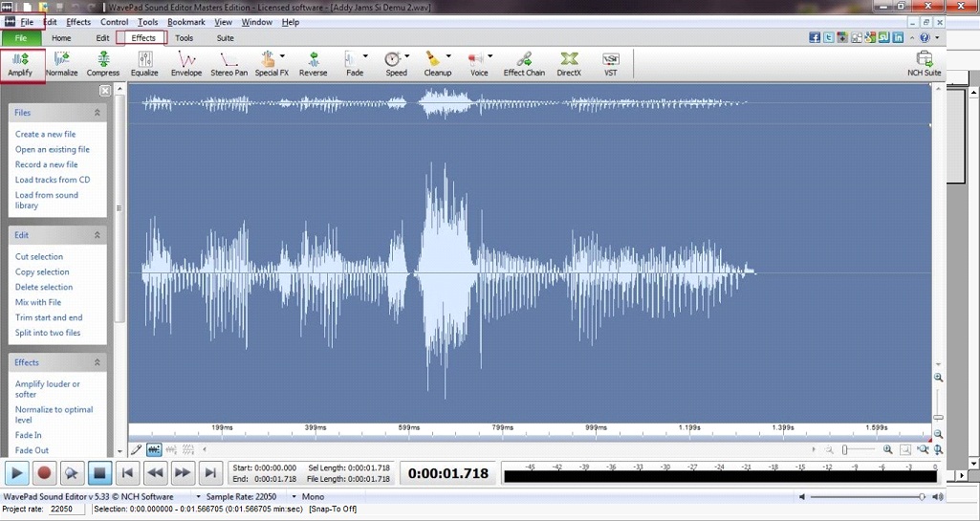
Task: Open the Window menu
Action: click(x=257, y=22)
